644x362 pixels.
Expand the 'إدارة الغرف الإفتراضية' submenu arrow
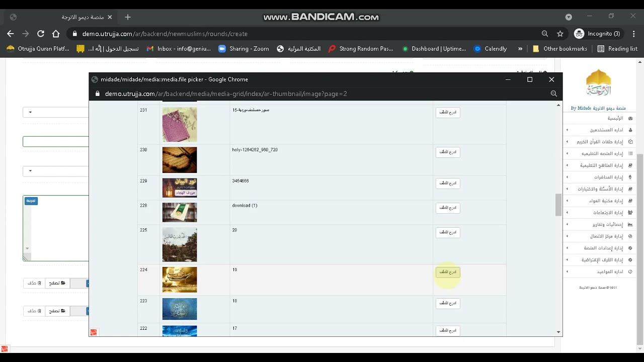(567, 260)
